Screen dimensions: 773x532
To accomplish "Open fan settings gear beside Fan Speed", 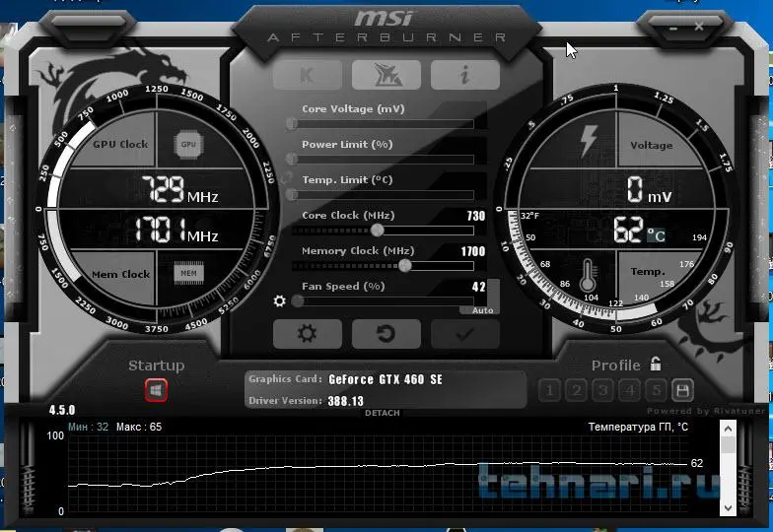I will pyautogui.click(x=280, y=300).
